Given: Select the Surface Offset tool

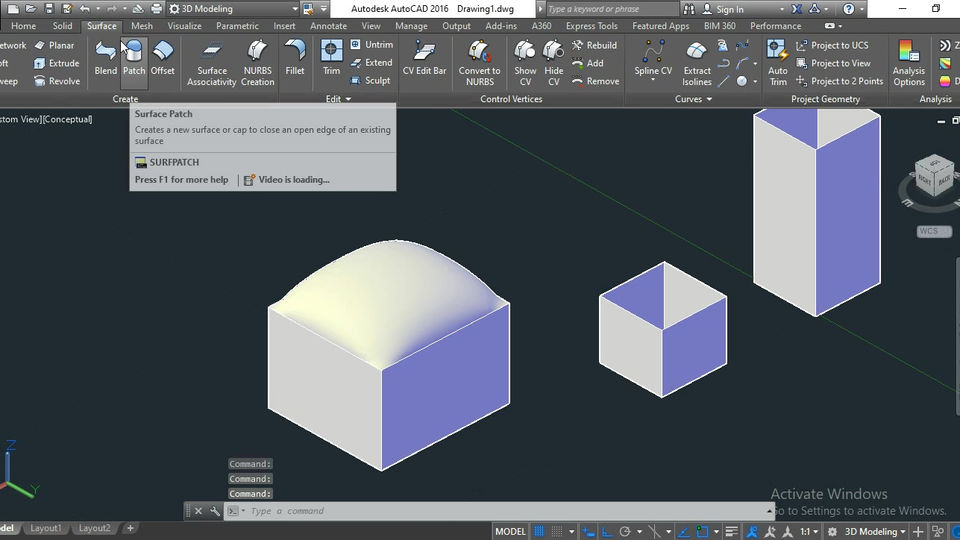Looking at the screenshot, I should pos(162,58).
